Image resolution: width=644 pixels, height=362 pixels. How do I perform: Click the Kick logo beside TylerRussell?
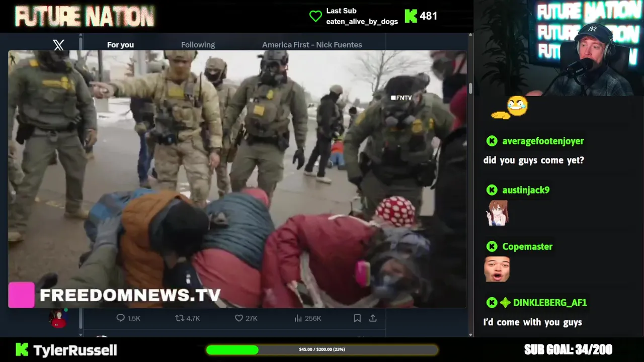22,349
